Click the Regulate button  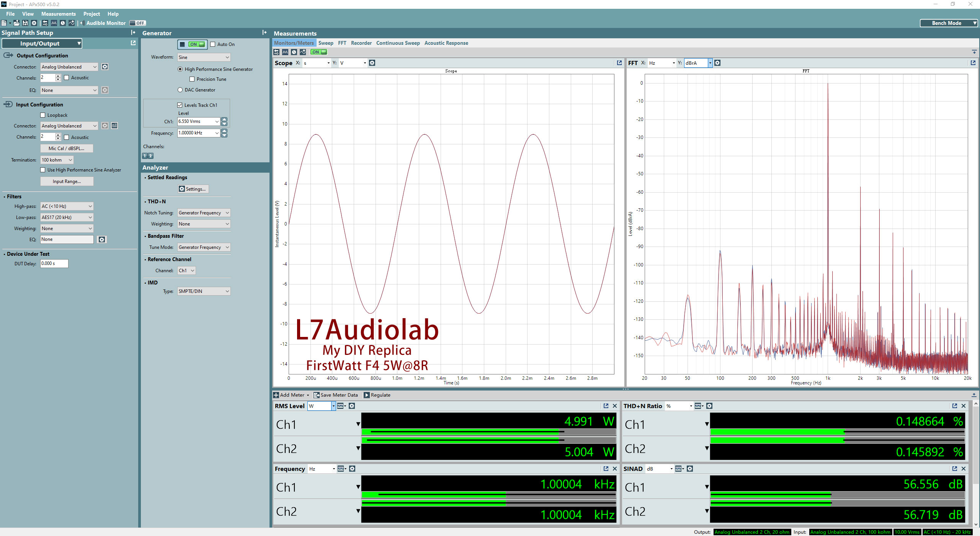[x=377, y=395]
